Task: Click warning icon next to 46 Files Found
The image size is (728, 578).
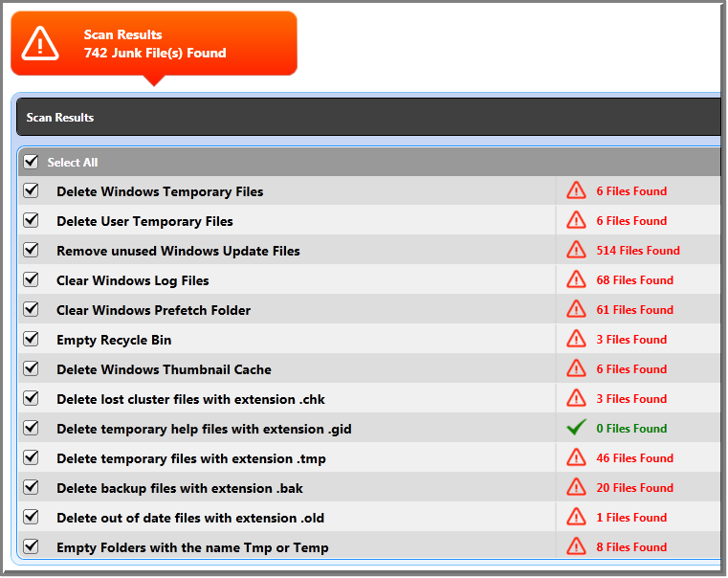Action: pos(576,457)
